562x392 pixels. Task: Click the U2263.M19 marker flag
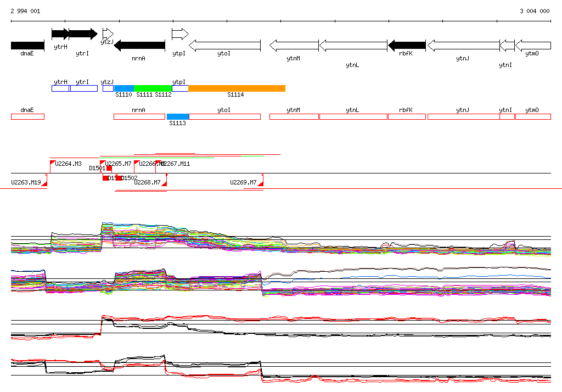tap(44, 183)
